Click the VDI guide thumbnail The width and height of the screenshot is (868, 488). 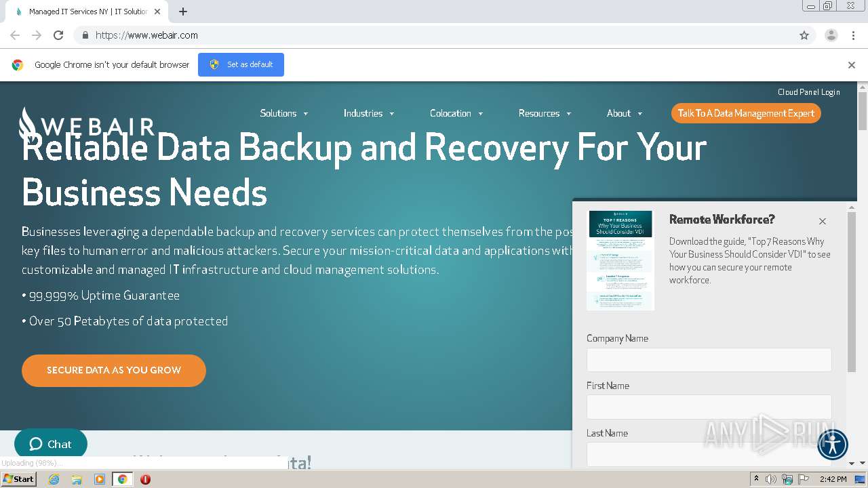click(x=620, y=260)
